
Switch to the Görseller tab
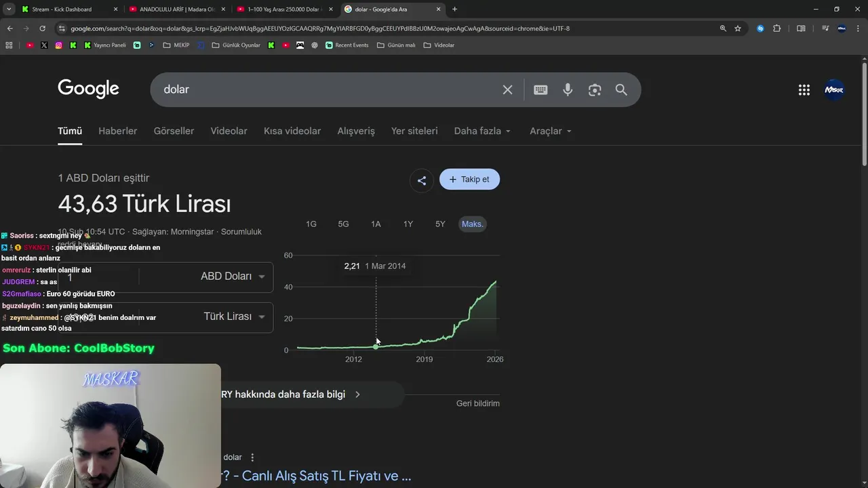click(174, 131)
